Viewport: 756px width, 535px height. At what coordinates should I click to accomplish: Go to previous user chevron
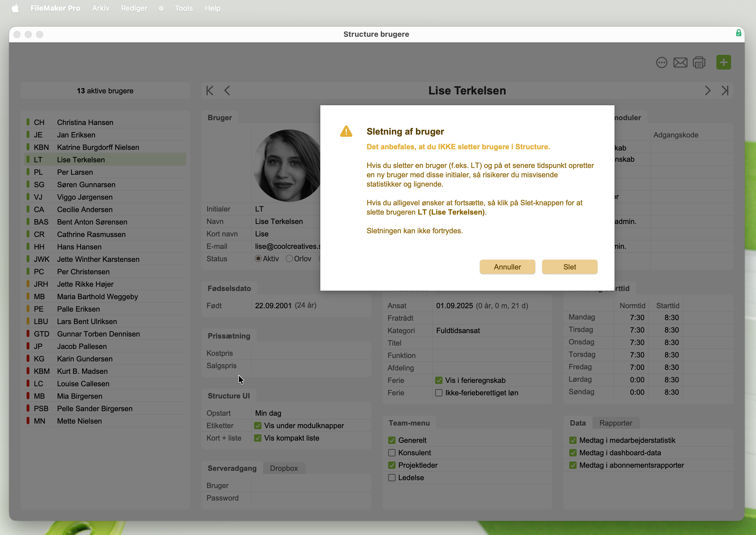[x=227, y=90]
